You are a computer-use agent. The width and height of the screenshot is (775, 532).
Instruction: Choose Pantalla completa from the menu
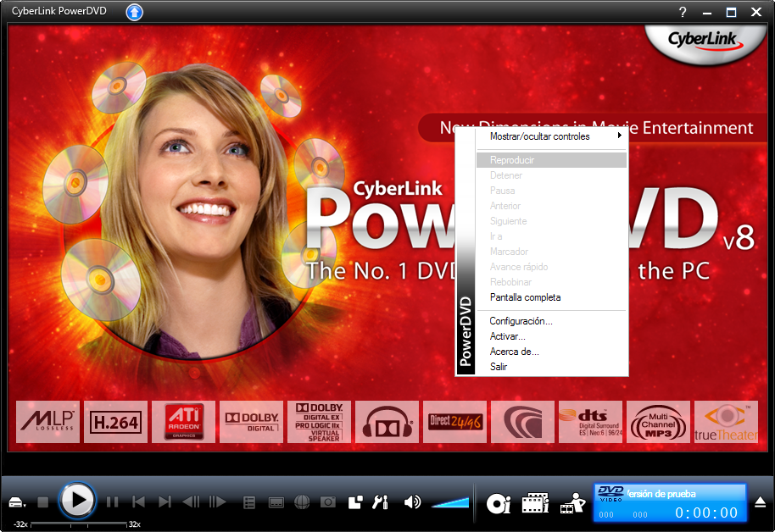(526, 297)
